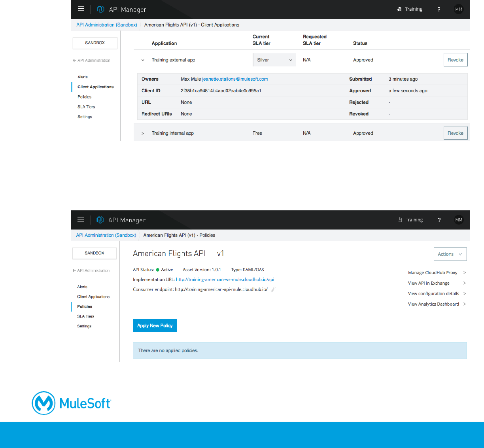Click 'Training internal app' application name
Viewport: 484px width, 448px height.
point(173,133)
